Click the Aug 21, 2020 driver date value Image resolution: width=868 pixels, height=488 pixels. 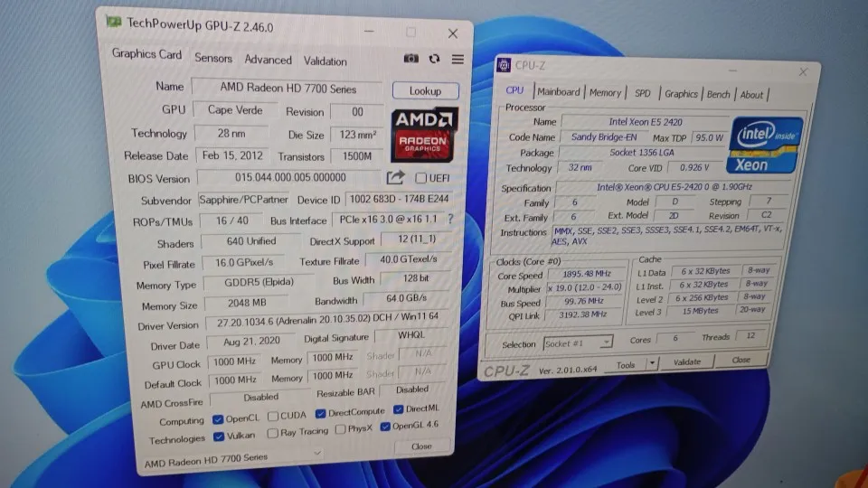point(251,342)
